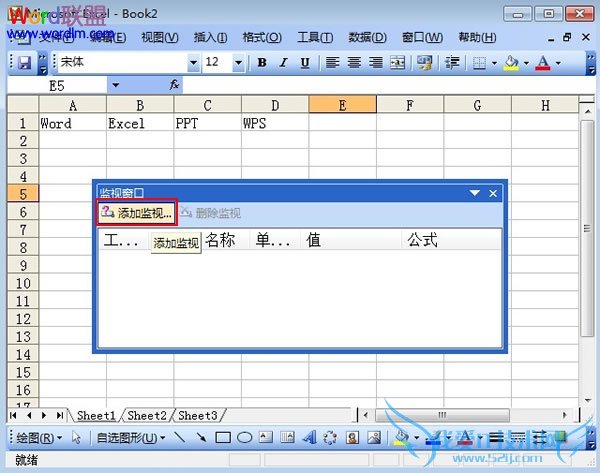Open the 格式(O) menu

coord(262,38)
